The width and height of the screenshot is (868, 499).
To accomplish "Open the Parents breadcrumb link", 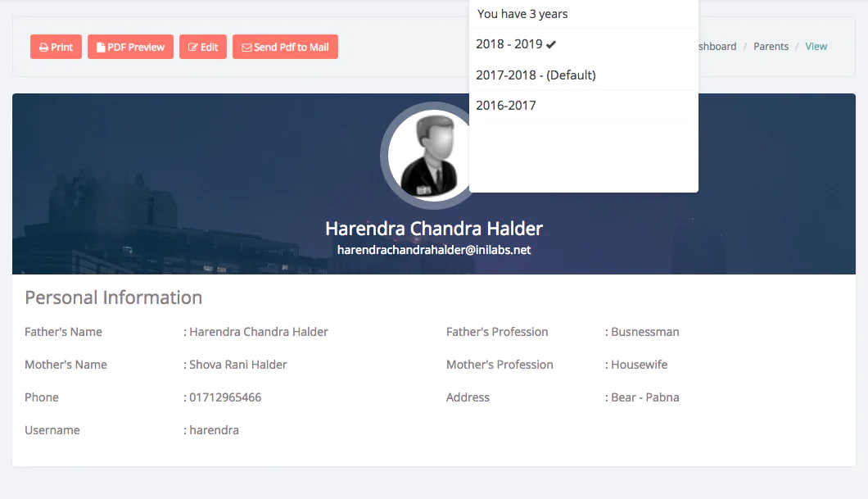I will coord(771,47).
